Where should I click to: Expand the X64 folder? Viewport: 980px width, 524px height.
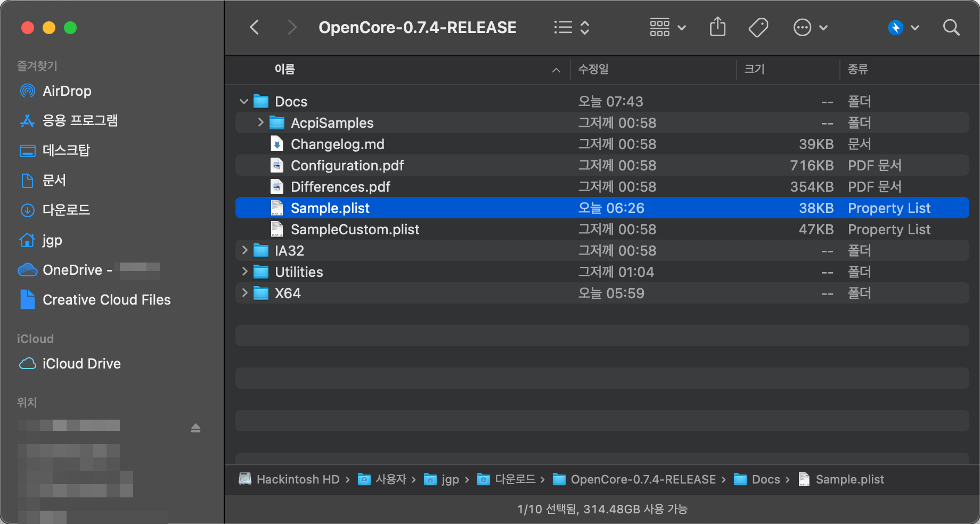(x=244, y=293)
